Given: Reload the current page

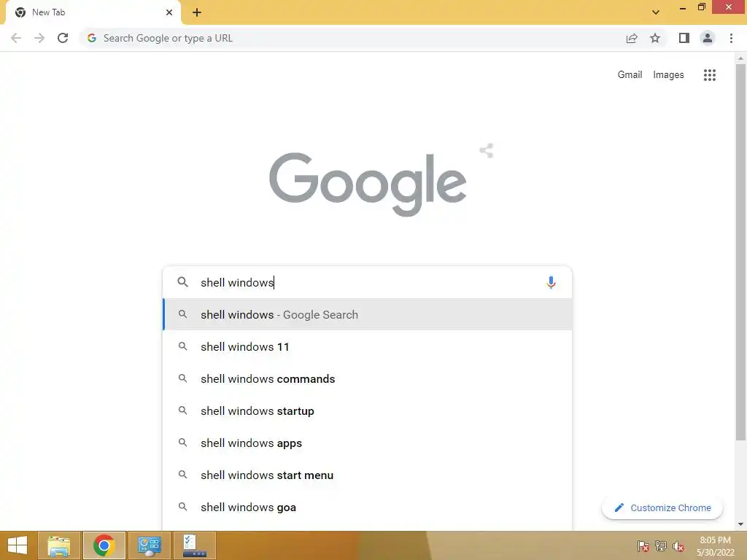Looking at the screenshot, I should [x=63, y=38].
